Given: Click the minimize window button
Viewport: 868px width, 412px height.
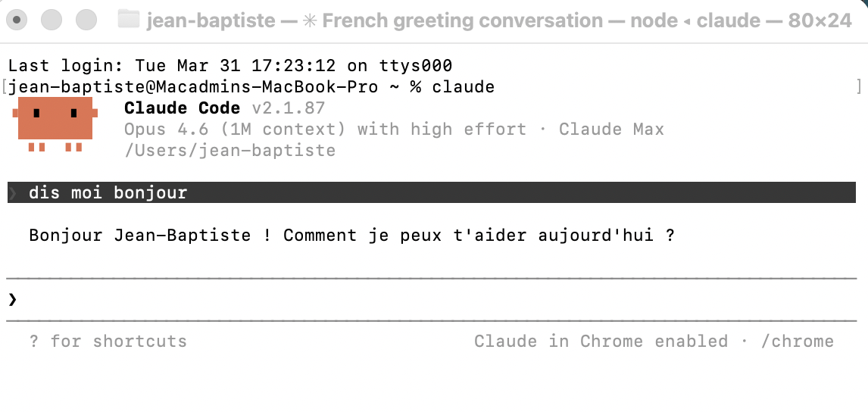Looking at the screenshot, I should 52,20.
